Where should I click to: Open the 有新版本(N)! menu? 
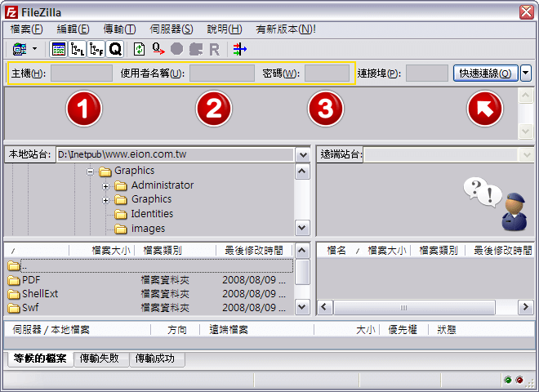pyautogui.click(x=285, y=29)
